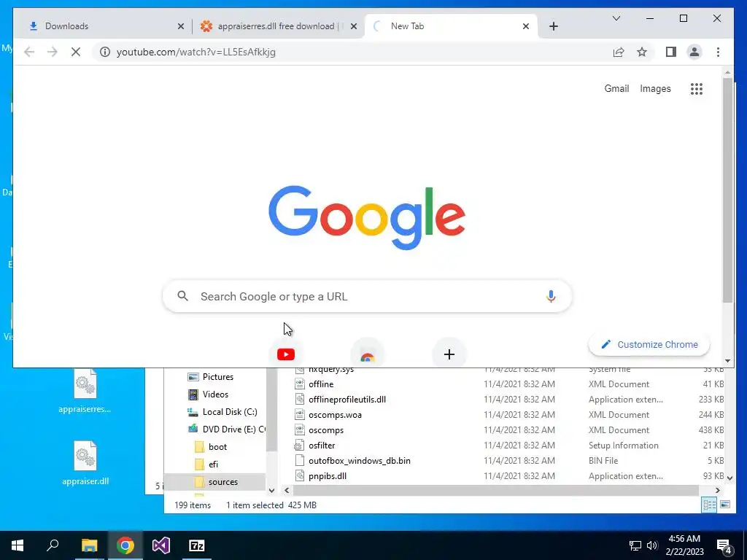Open the notification center

click(724, 545)
